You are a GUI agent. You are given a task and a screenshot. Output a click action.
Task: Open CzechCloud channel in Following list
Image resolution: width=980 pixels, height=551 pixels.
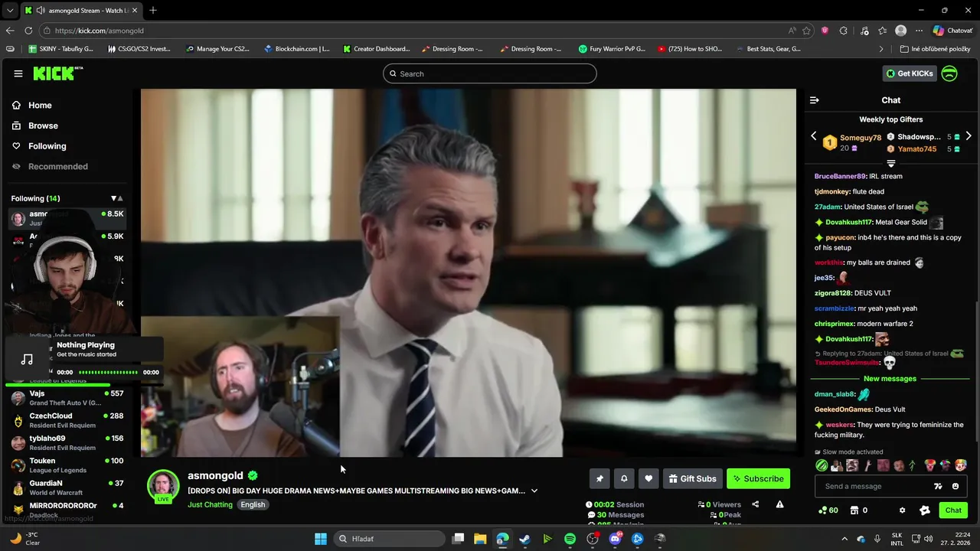point(67,420)
